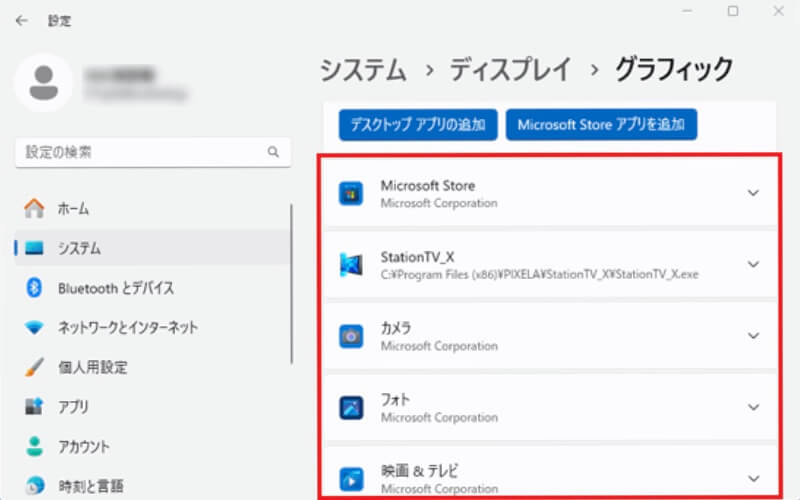Open the user profile avatar

coord(44,83)
